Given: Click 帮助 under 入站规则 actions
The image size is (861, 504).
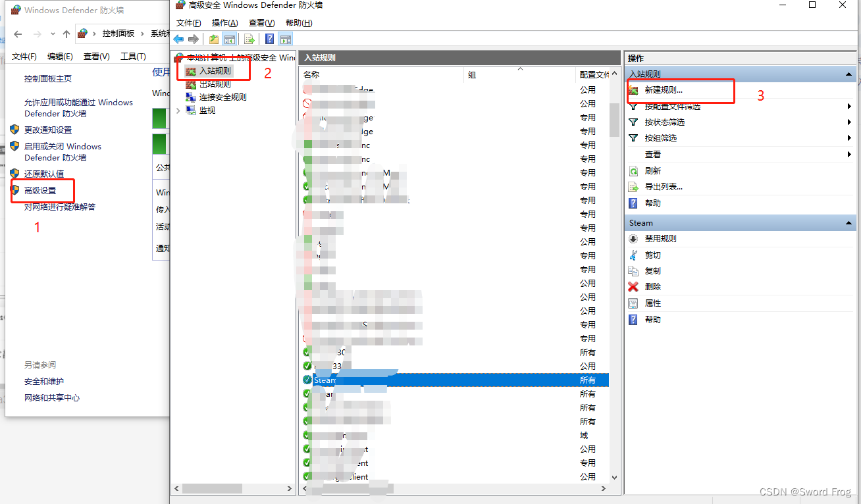Looking at the screenshot, I should click(652, 203).
